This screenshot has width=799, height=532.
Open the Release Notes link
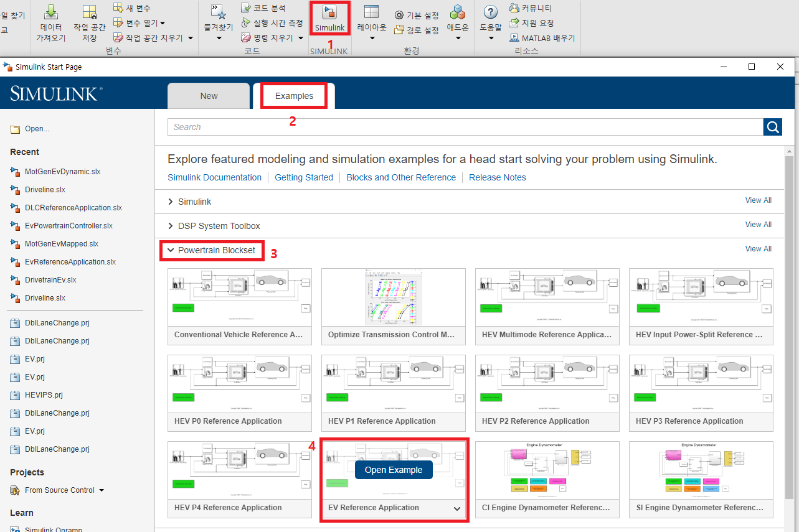click(498, 177)
